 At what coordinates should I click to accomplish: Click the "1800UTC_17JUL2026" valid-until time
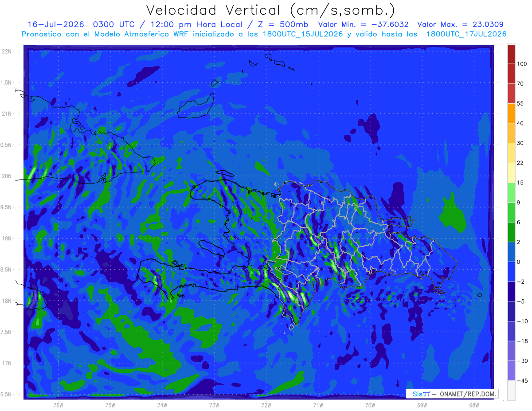(x=466, y=34)
